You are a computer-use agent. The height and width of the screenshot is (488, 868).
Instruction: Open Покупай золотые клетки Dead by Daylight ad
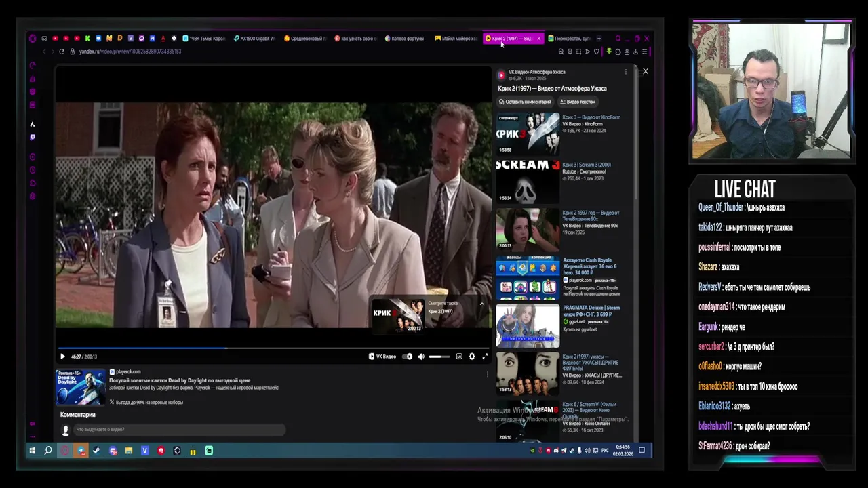tap(180, 380)
